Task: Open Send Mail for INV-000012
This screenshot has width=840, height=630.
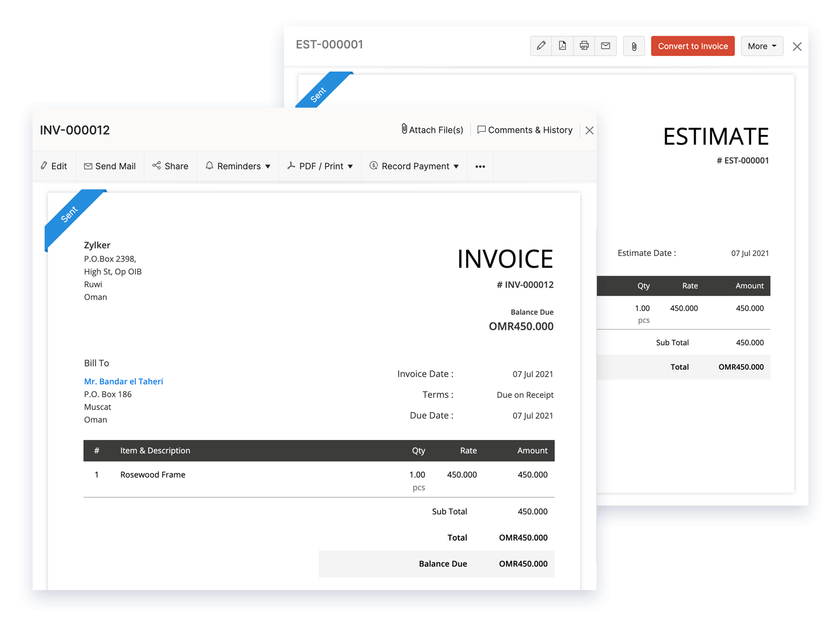Action: click(x=110, y=166)
